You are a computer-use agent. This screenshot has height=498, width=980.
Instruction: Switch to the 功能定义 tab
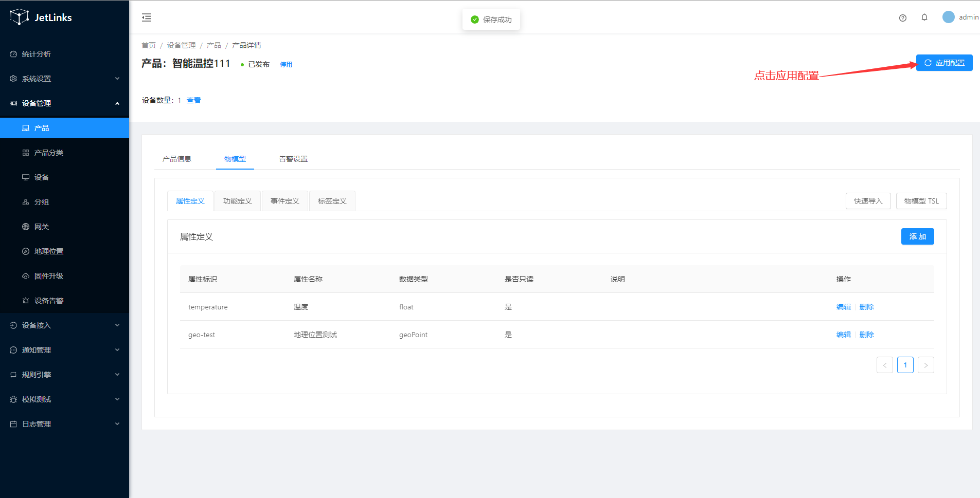click(x=237, y=201)
